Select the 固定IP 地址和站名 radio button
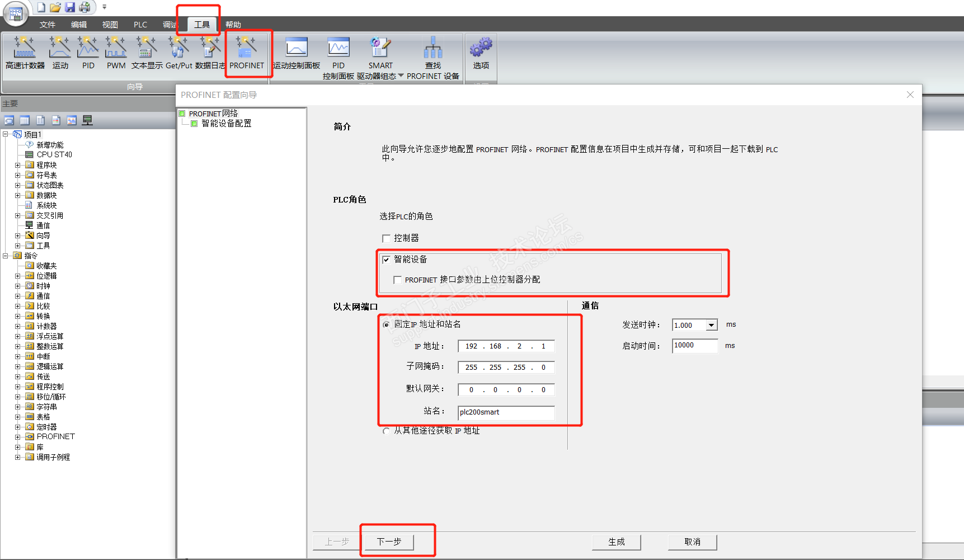The width and height of the screenshot is (964, 560). click(386, 324)
